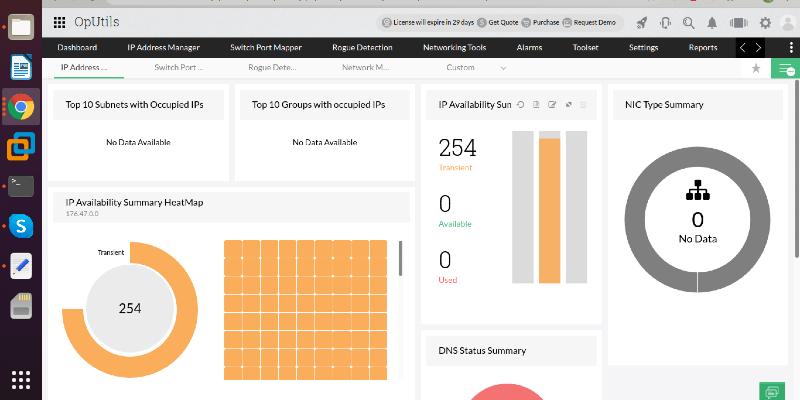
Task: Open Files from the Ubuntu dock
Action: point(21,27)
